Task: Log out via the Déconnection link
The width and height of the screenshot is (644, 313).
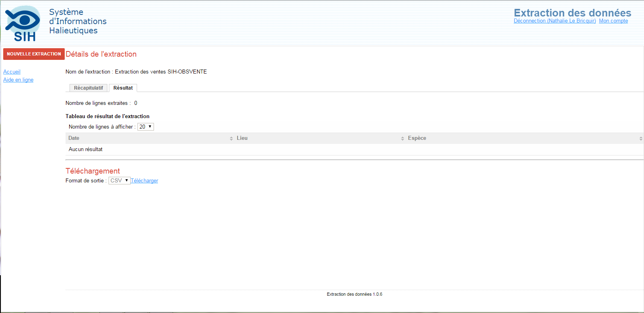Action: pos(555,21)
